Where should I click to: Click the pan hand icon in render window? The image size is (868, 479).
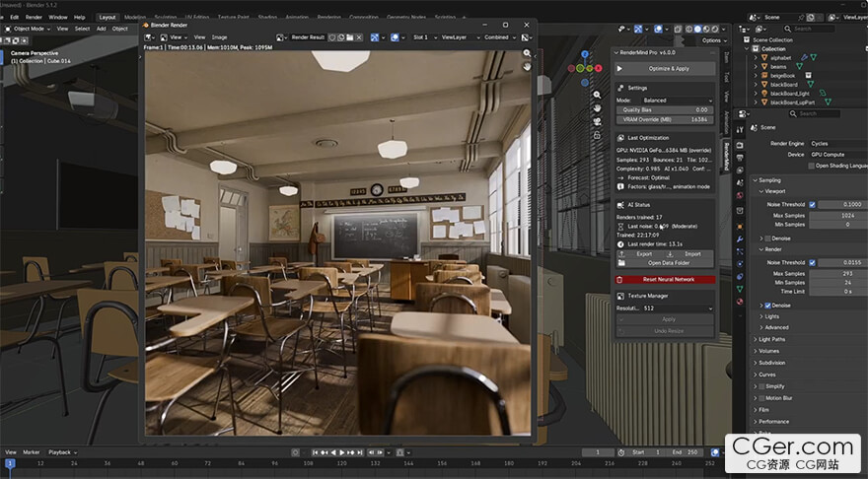(x=527, y=66)
